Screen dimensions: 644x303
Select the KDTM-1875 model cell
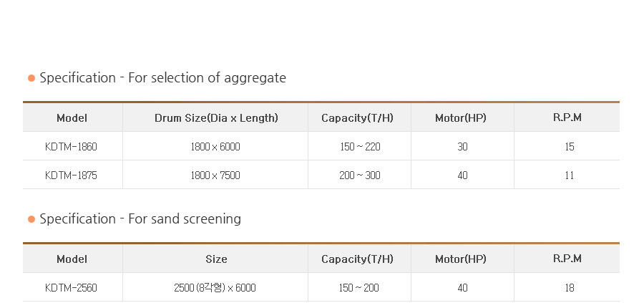(71, 175)
